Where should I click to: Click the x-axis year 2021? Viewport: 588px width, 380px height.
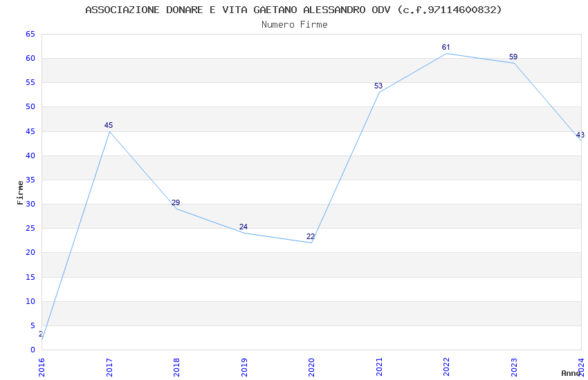pos(379,368)
